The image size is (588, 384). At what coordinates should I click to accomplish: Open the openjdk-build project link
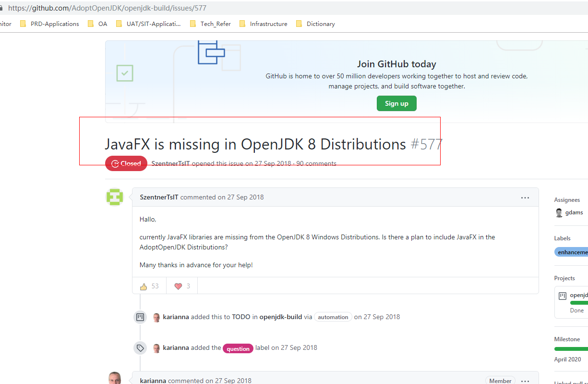[x=281, y=317]
